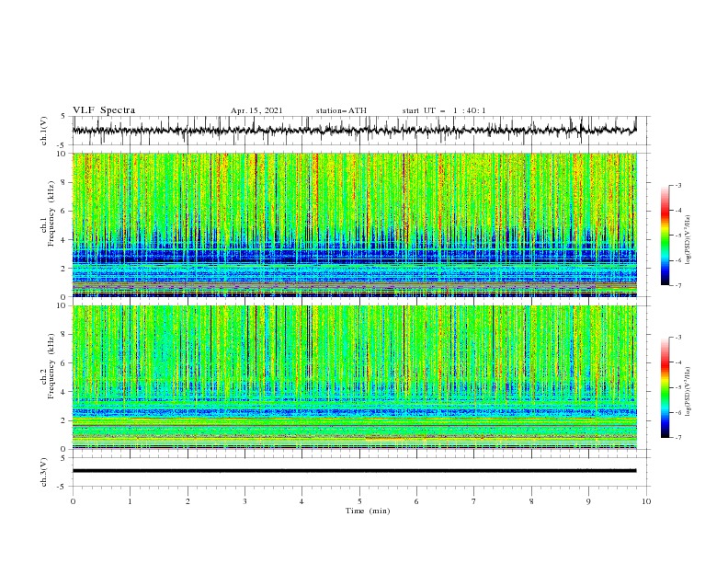Click the 'start UT = 1 :40: 1' text

tap(444, 110)
